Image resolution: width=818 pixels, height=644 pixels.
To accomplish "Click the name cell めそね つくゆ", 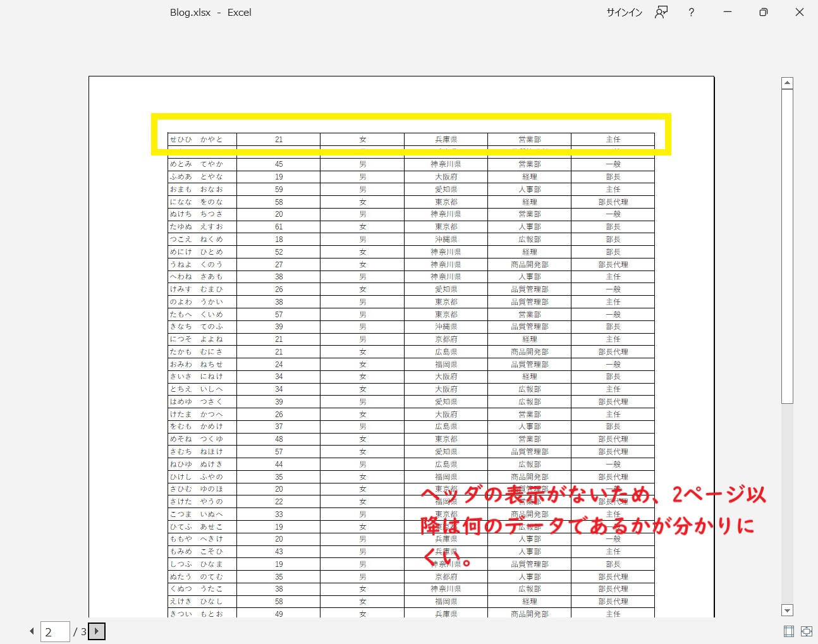I will [202, 439].
